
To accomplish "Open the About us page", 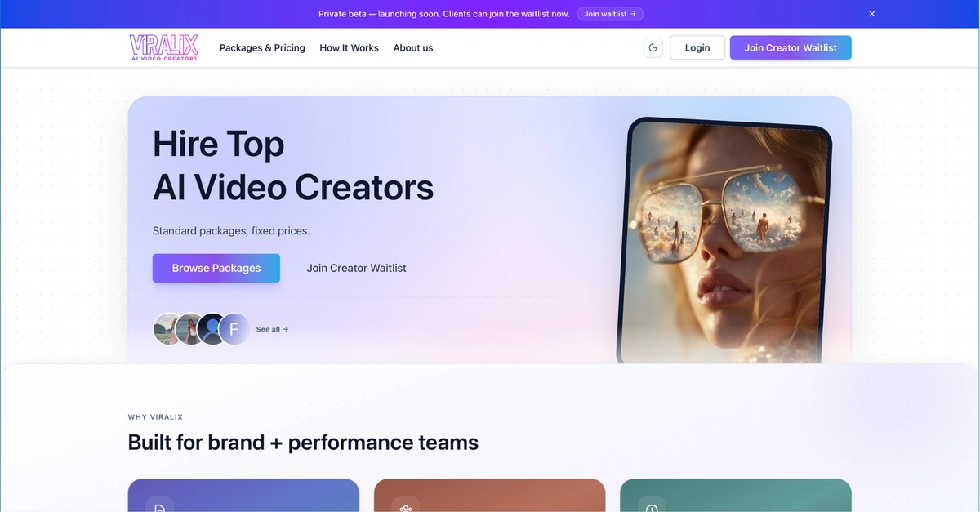I will (413, 47).
